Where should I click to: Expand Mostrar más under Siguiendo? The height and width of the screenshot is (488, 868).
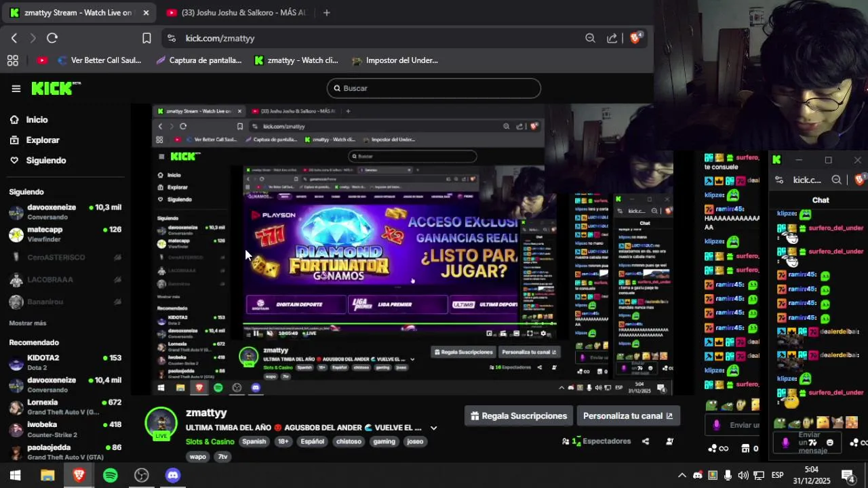point(28,323)
